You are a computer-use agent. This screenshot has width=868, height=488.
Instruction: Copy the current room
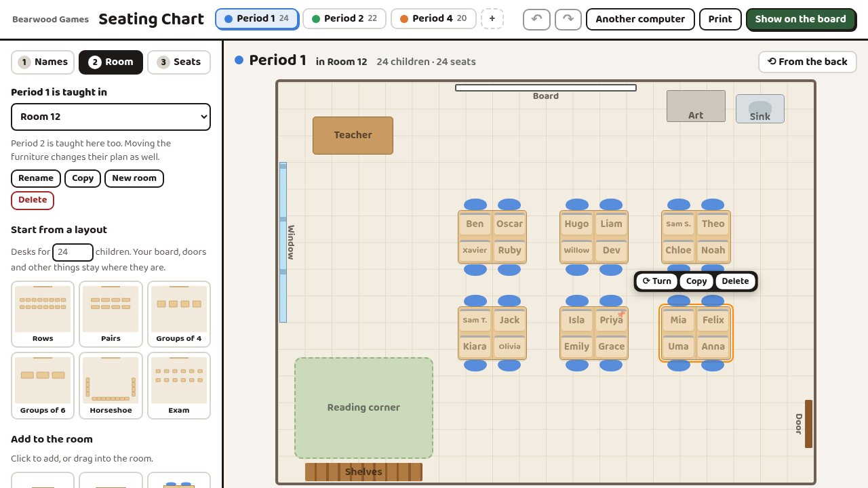pyautogui.click(x=83, y=178)
